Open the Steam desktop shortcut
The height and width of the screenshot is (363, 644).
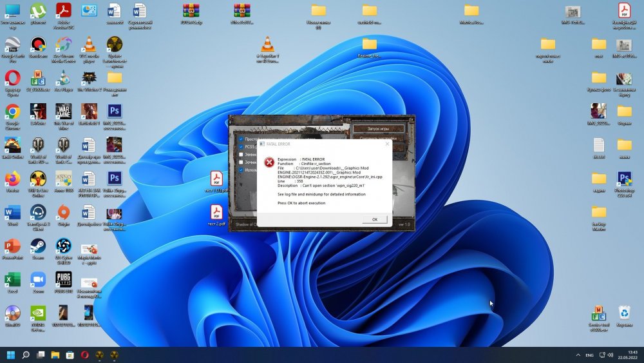(38, 246)
